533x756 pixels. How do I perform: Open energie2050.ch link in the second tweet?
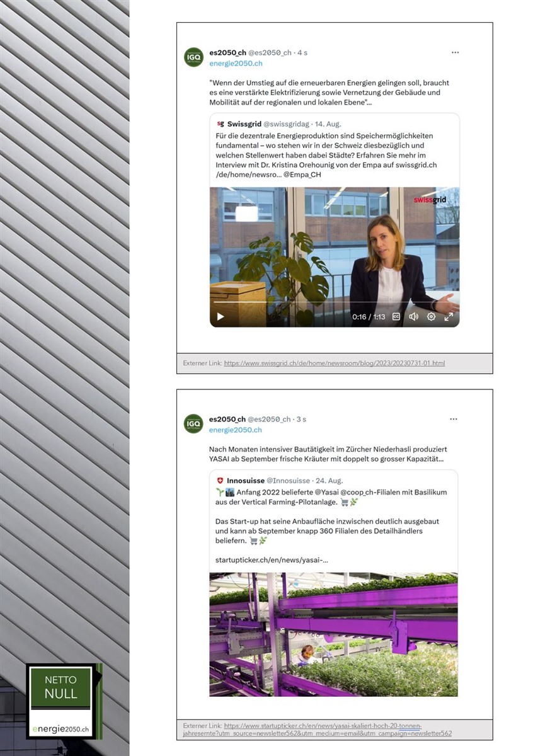tap(236, 430)
